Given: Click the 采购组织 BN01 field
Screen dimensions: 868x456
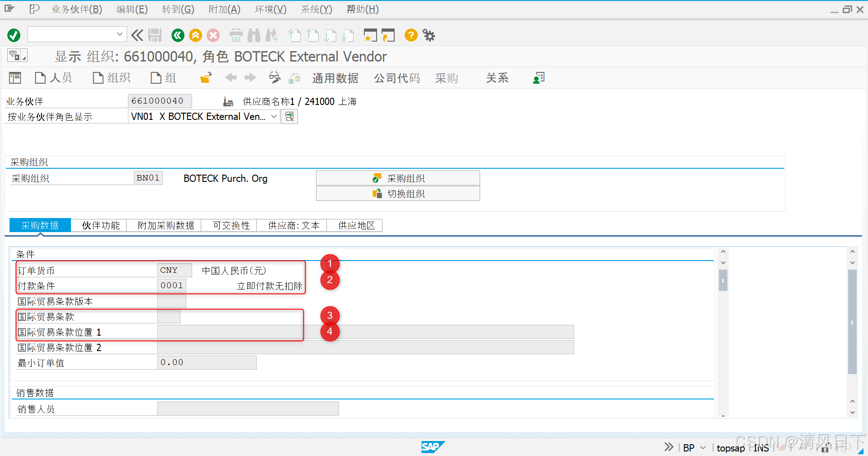Looking at the screenshot, I should [x=148, y=178].
